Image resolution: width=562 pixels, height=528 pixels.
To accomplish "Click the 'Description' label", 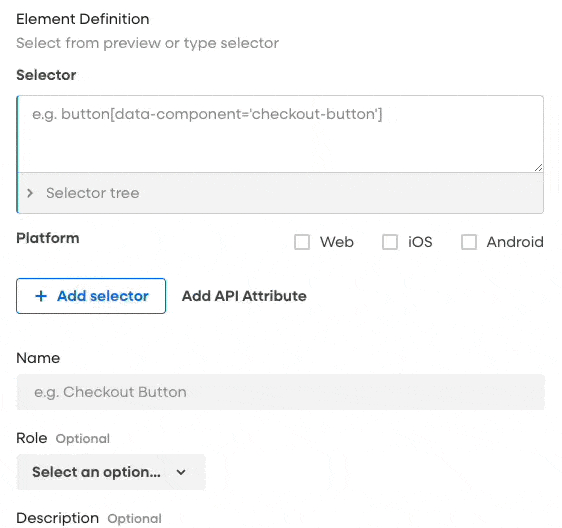I will (58, 518).
